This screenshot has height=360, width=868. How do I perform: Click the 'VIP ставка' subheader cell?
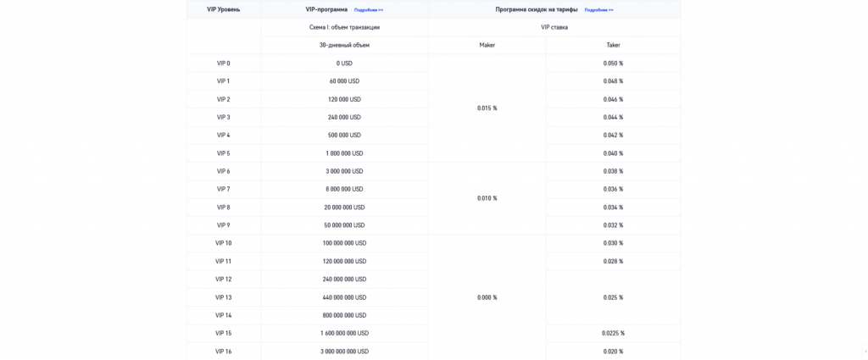pos(554,27)
